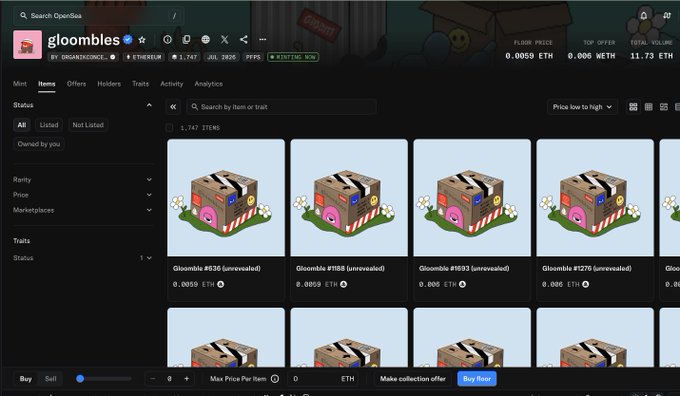Click the ETH icon on Gloomble #1188 price
680x396 pixels.
pyautogui.click(x=343, y=284)
